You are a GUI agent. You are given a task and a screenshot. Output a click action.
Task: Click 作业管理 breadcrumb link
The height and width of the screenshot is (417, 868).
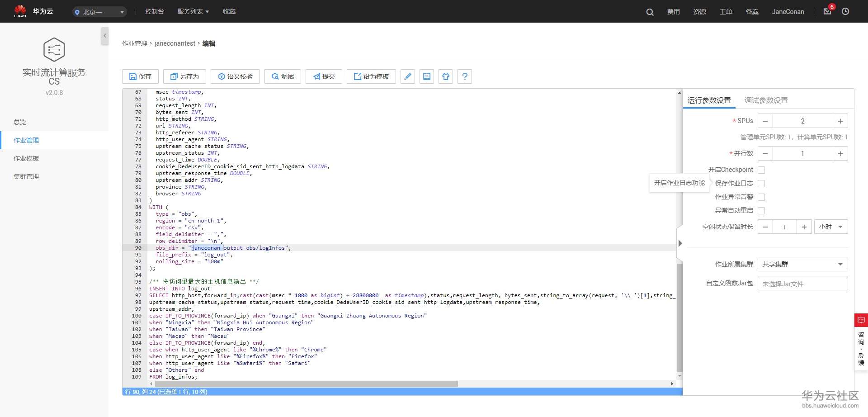[135, 43]
